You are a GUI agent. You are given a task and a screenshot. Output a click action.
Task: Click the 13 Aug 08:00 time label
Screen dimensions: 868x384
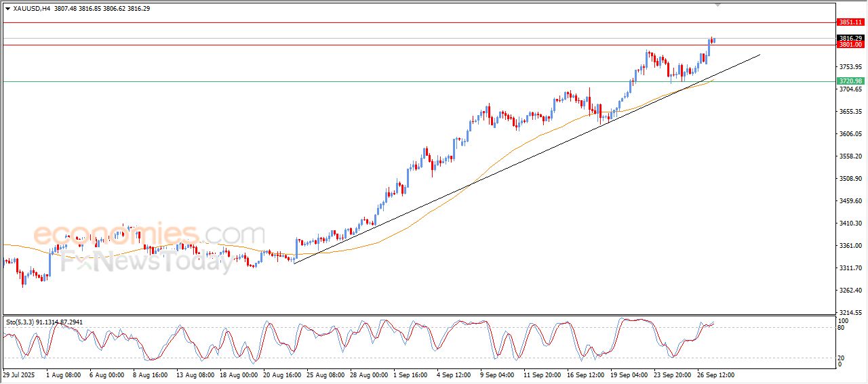(x=196, y=374)
